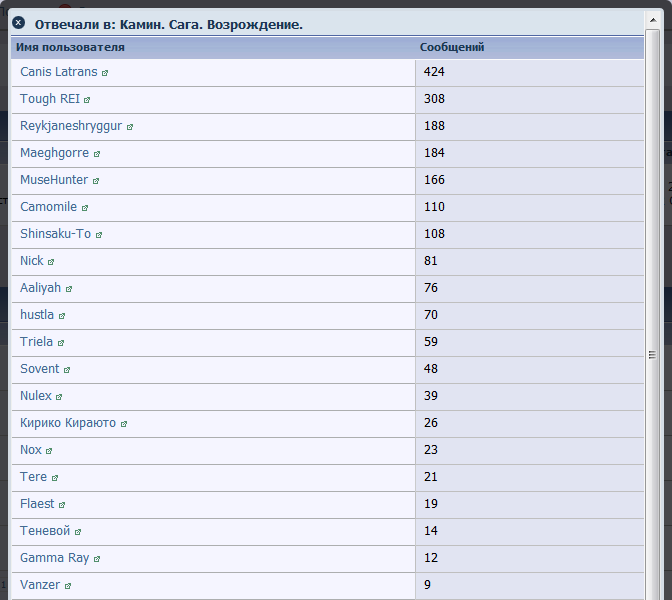Click external link icon next to Tough REI
The width and height of the screenshot is (672, 600).
point(87,100)
